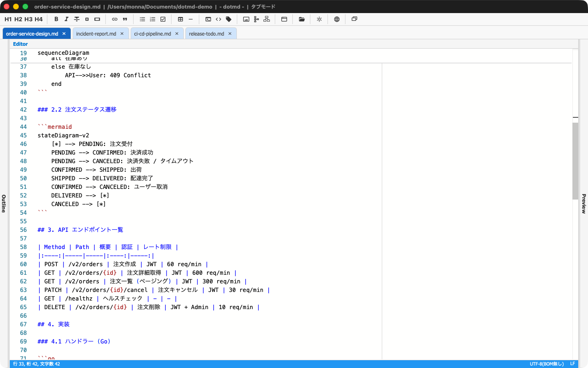Click the line '### 2.2 注文ステータス遷移'
The width and height of the screenshot is (588, 368).
coord(77,110)
